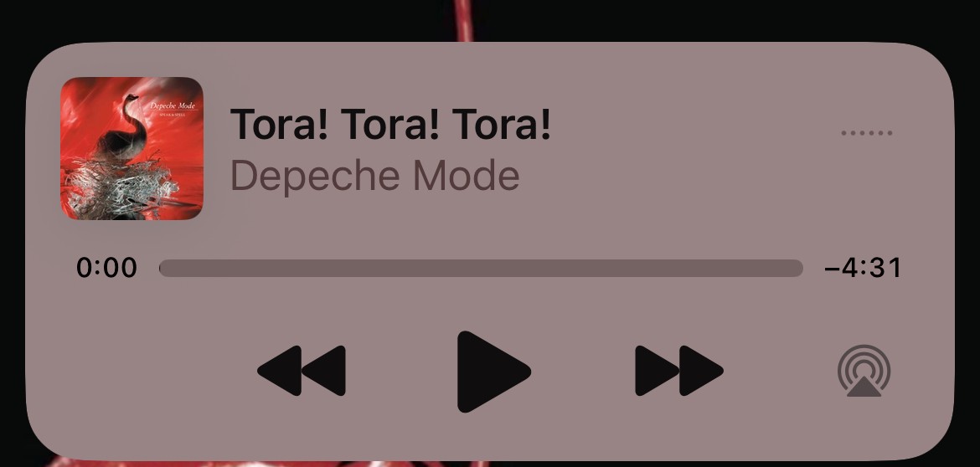The height and width of the screenshot is (467, 980).
Task: Skip back with the rewind icon
Action: pyautogui.click(x=302, y=371)
